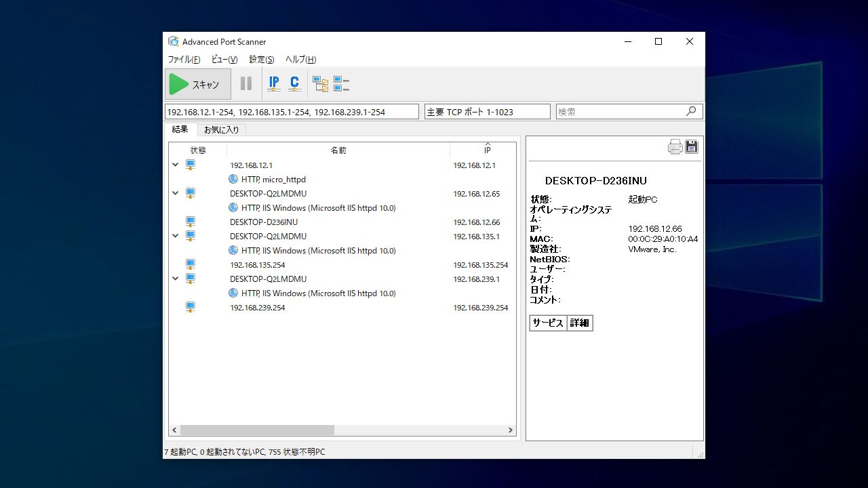868x488 pixels.
Task: Click the 起動PC status value
Action: (x=643, y=200)
